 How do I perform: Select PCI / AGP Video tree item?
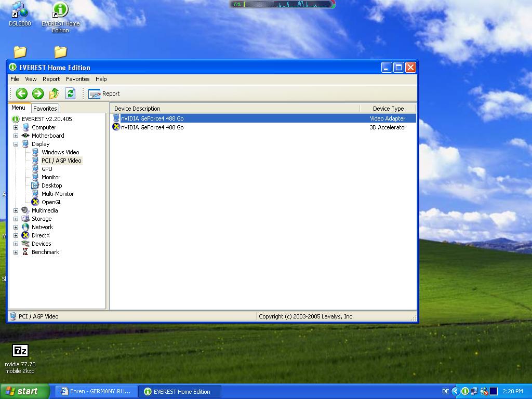pos(61,161)
